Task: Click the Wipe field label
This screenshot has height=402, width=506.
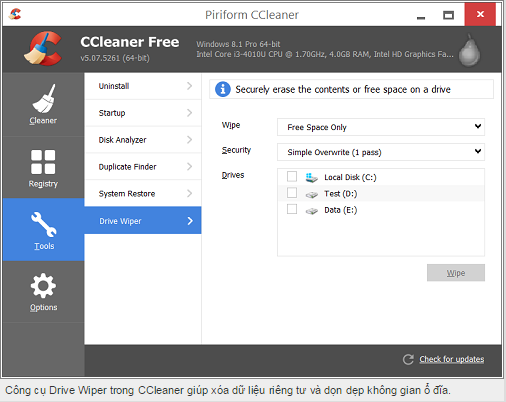Action: click(x=231, y=125)
